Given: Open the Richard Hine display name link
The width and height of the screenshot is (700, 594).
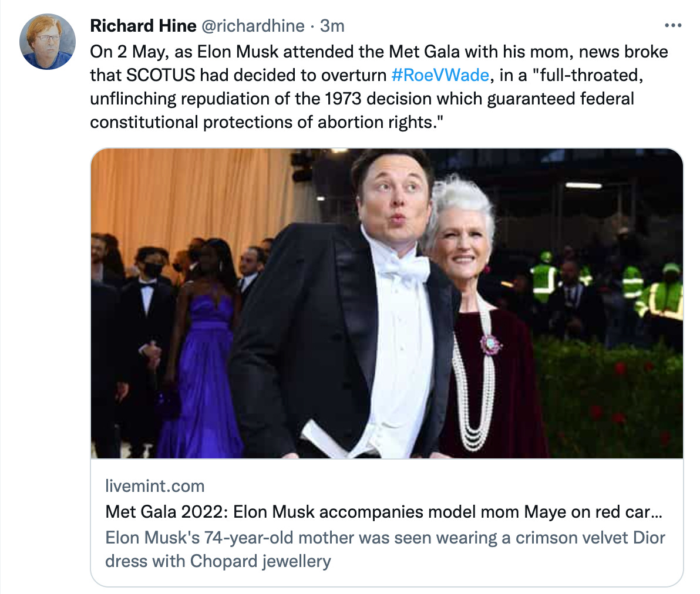Looking at the screenshot, I should [x=143, y=26].
